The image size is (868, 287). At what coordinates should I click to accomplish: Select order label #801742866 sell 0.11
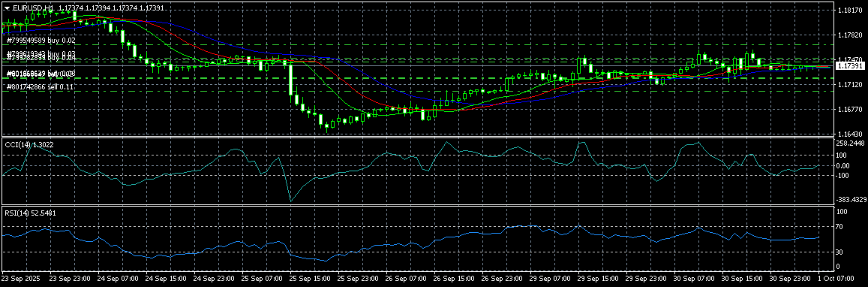point(41,87)
